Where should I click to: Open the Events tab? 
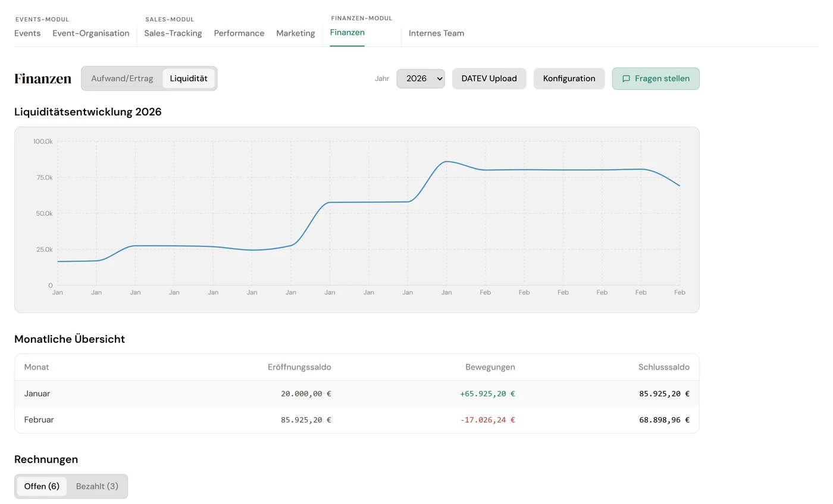coord(27,33)
